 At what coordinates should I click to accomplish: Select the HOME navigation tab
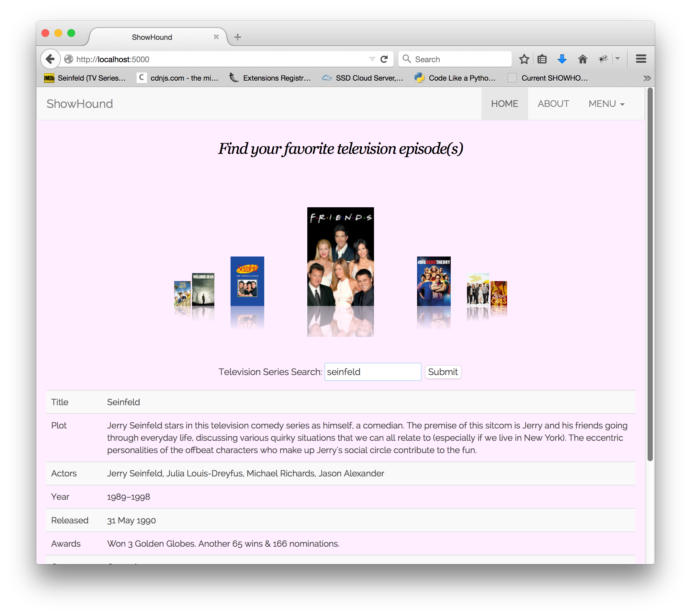tap(504, 103)
